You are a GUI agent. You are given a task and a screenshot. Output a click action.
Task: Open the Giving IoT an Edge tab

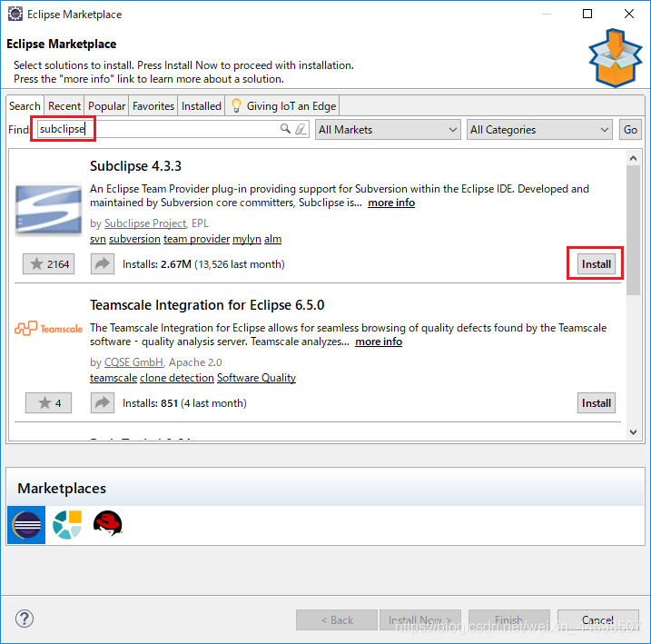(x=282, y=106)
